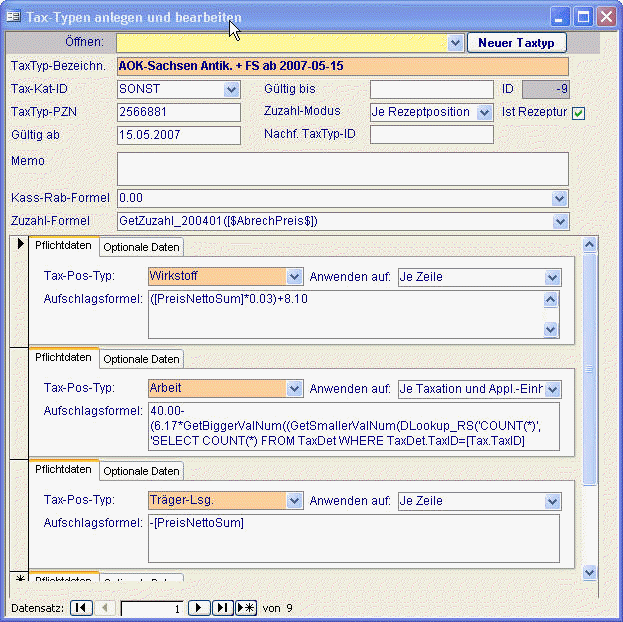Viewport: 623px width, 622px height.
Task: Select Pflichtdaten tab in Wirkstoff row
Action: point(64,246)
